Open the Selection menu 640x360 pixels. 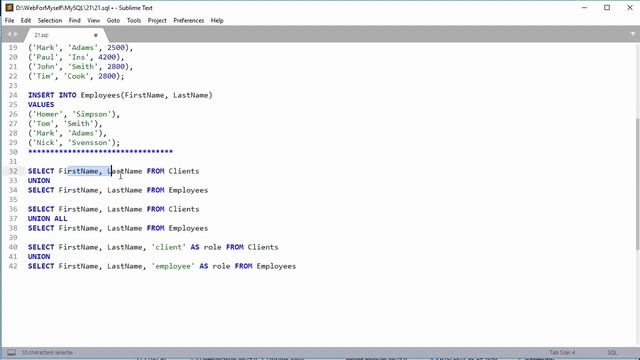50,20
